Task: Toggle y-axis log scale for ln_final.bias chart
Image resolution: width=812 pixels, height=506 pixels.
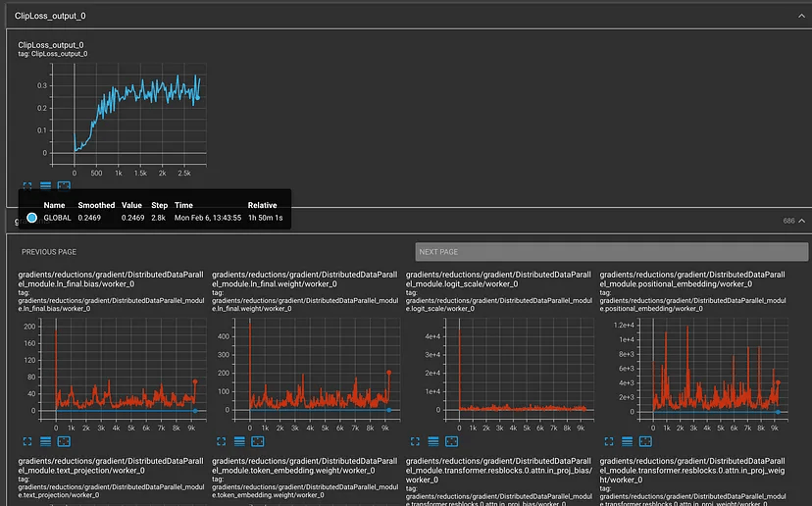Action: 45,441
